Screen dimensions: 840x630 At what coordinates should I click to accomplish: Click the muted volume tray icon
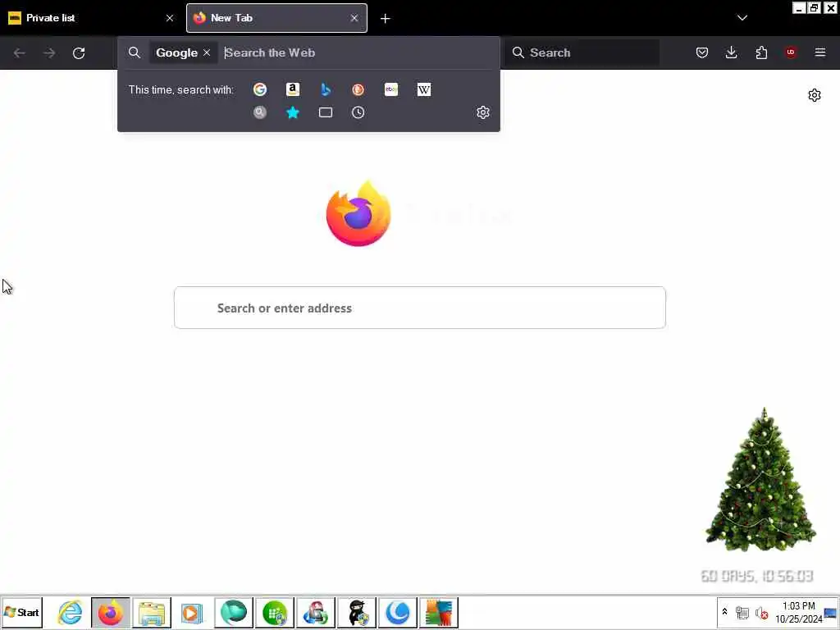click(761, 612)
